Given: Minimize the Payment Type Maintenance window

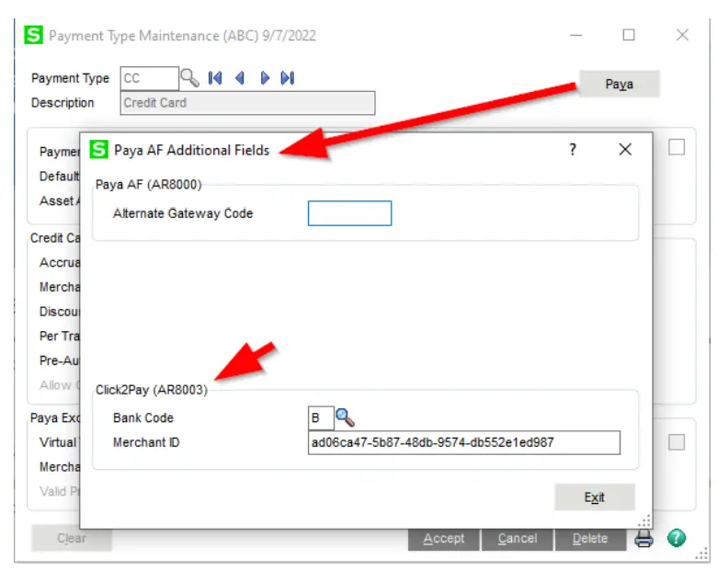Looking at the screenshot, I should point(576,35).
